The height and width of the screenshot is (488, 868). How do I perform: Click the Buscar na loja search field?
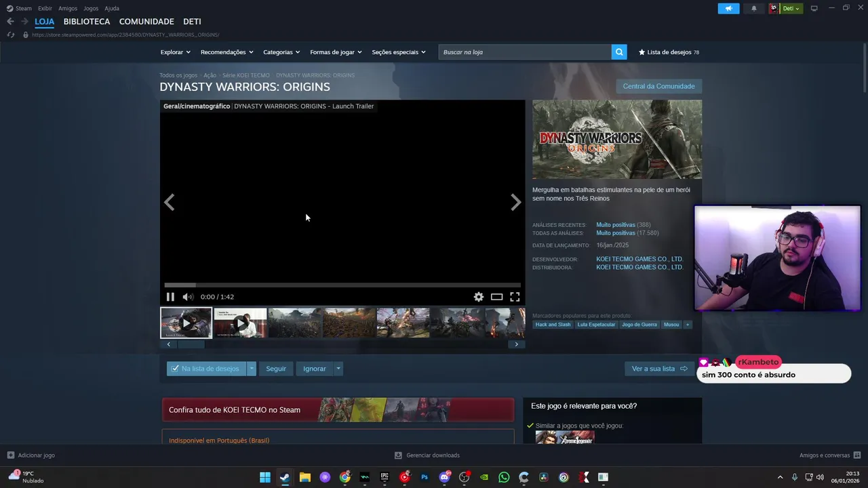click(525, 52)
